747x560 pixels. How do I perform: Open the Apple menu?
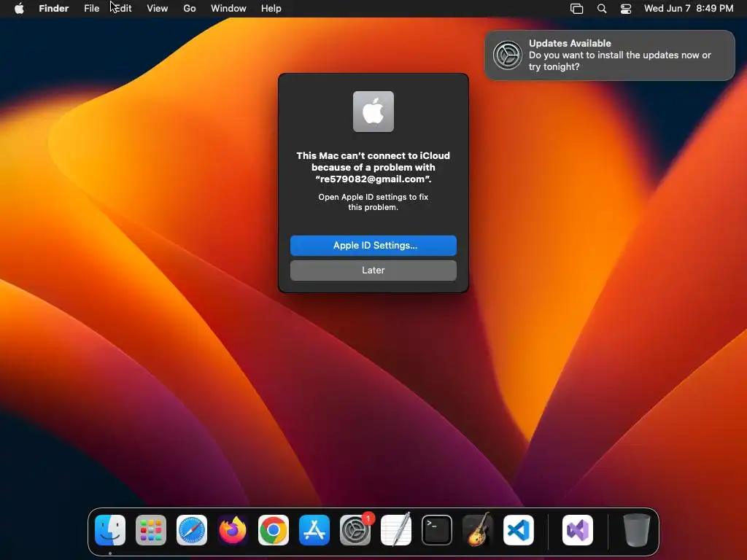(19, 9)
